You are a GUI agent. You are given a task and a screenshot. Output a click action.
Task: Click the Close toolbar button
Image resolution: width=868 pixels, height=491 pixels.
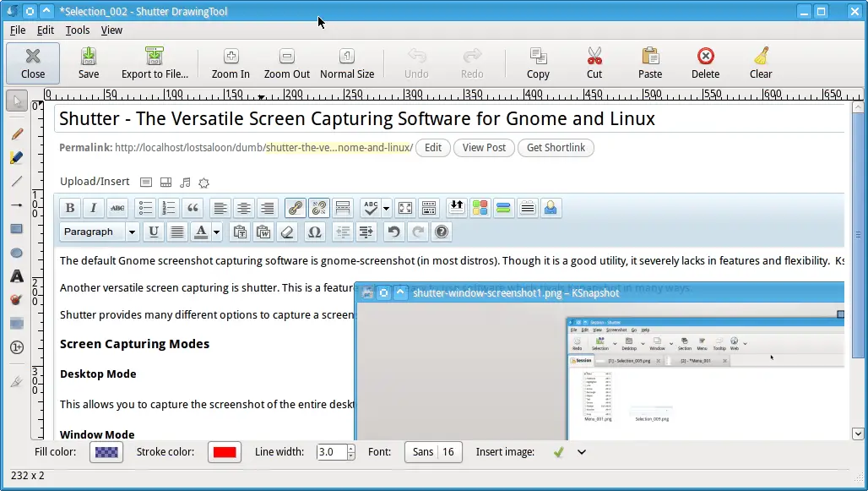33,63
